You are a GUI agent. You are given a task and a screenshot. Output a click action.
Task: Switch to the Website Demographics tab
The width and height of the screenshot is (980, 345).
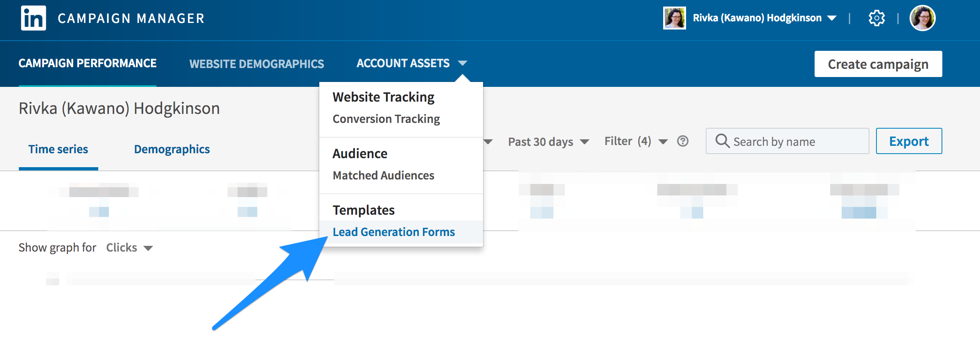click(x=256, y=64)
